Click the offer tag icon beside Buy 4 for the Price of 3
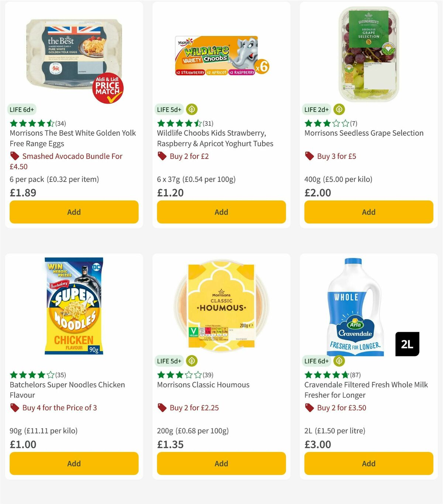 pyautogui.click(x=14, y=408)
